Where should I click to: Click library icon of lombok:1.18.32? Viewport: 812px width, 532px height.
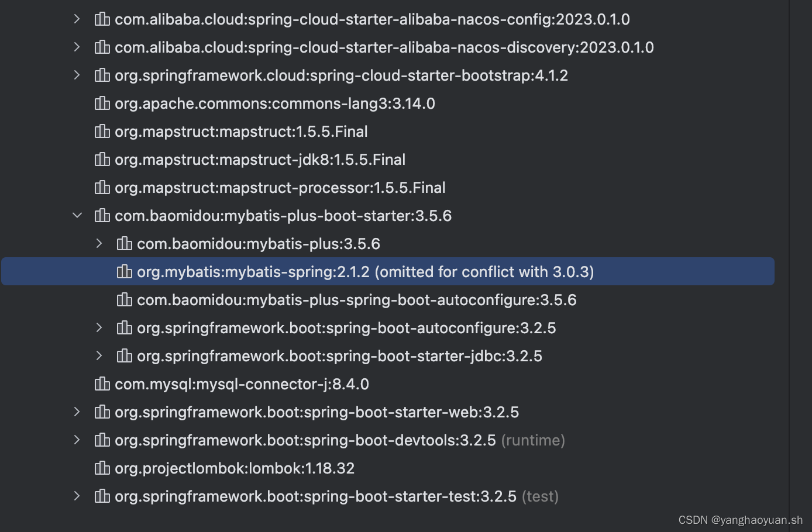coord(102,468)
